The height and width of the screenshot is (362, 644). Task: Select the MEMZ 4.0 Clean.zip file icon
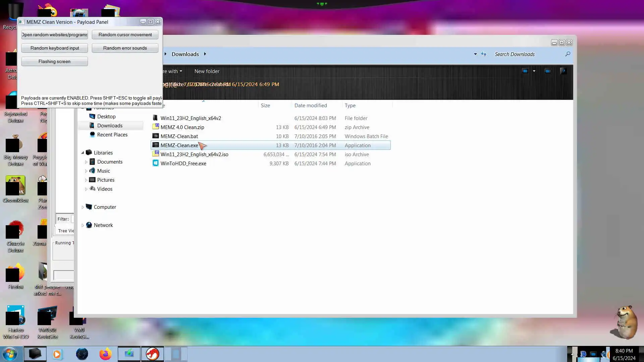(x=155, y=127)
